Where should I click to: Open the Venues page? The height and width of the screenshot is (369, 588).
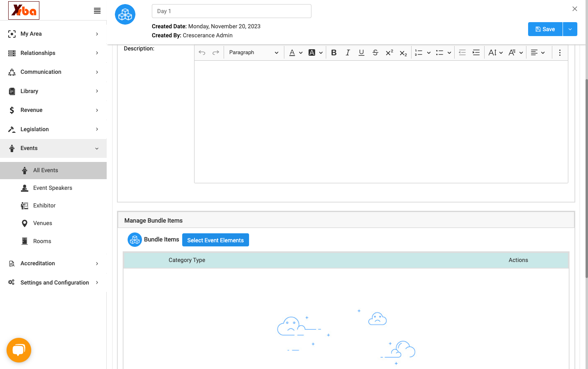53,223
